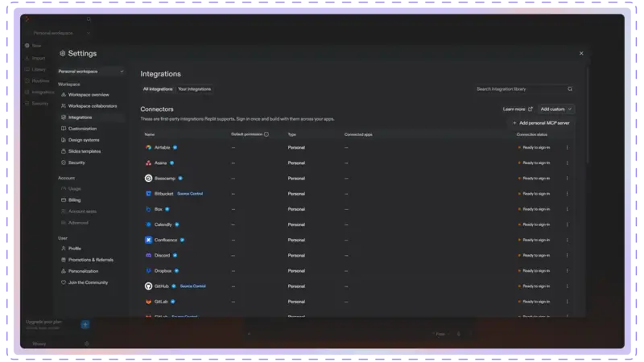Click the Slides templates sidebar icon
Image resolution: width=644 pixels, height=362 pixels.
tap(64, 151)
